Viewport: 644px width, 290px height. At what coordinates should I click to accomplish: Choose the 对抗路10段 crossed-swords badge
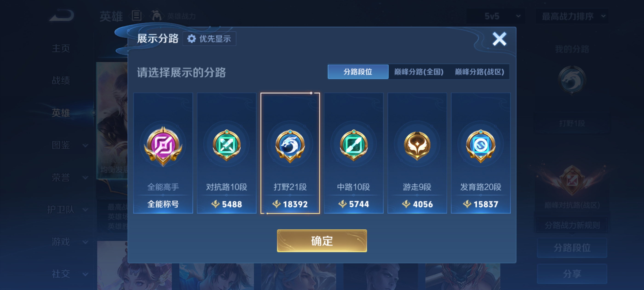click(x=227, y=146)
